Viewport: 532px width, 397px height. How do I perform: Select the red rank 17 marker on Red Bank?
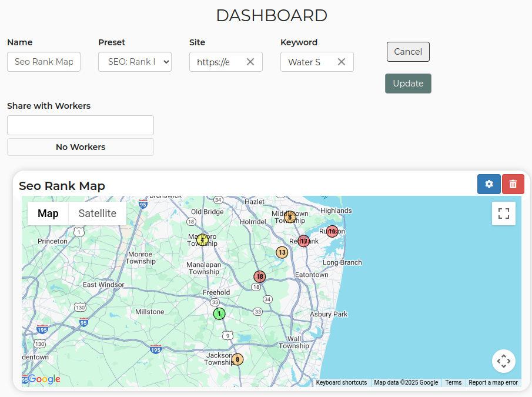304,241
